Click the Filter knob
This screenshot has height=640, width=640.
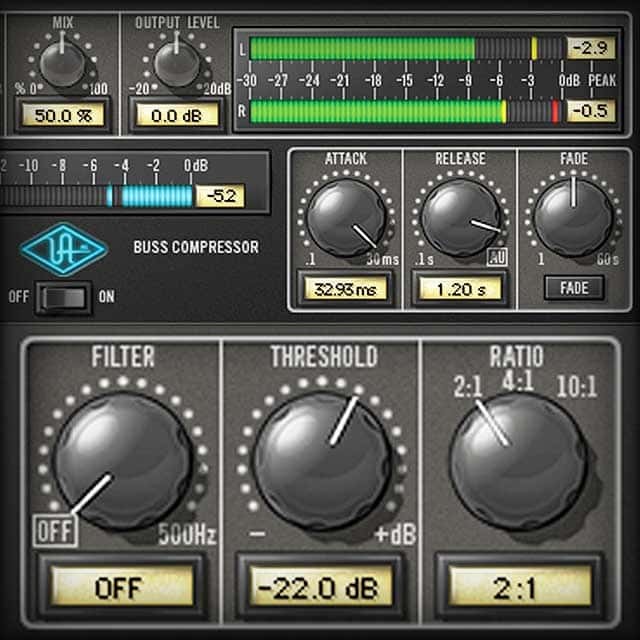122,459
